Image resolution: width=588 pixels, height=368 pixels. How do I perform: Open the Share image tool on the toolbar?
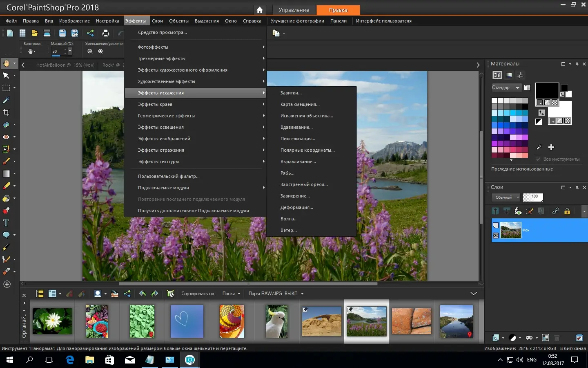pyautogui.click(x=89, y=33)
